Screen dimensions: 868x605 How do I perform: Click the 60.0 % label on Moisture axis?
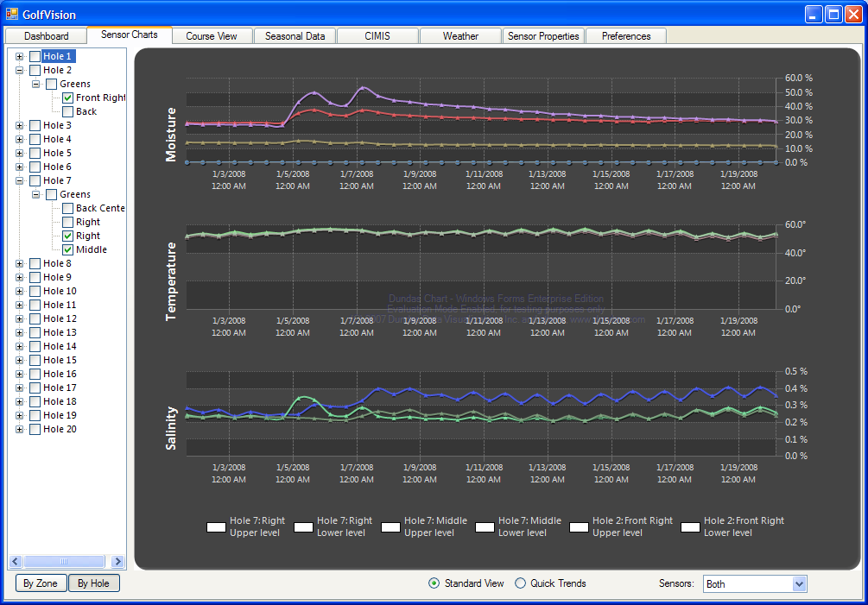pos(799,78)
